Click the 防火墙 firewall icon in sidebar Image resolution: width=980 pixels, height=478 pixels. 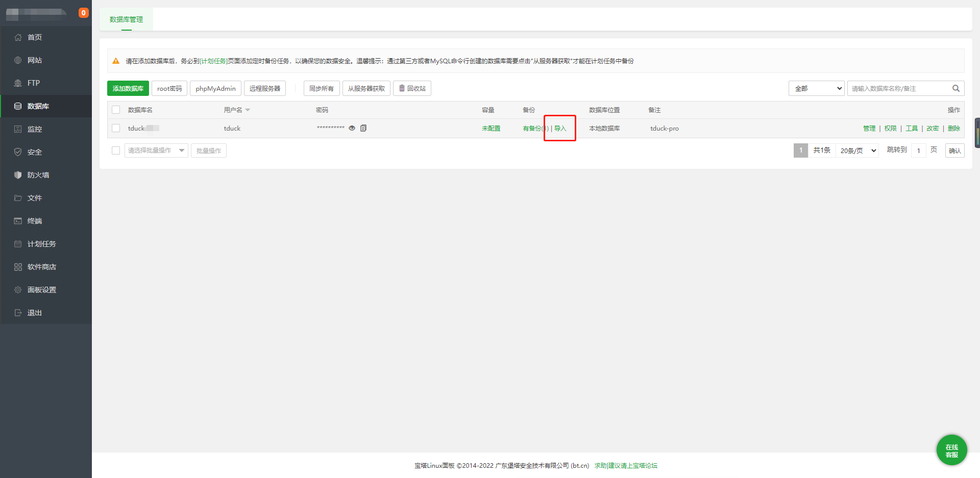(x=18, y=175)
